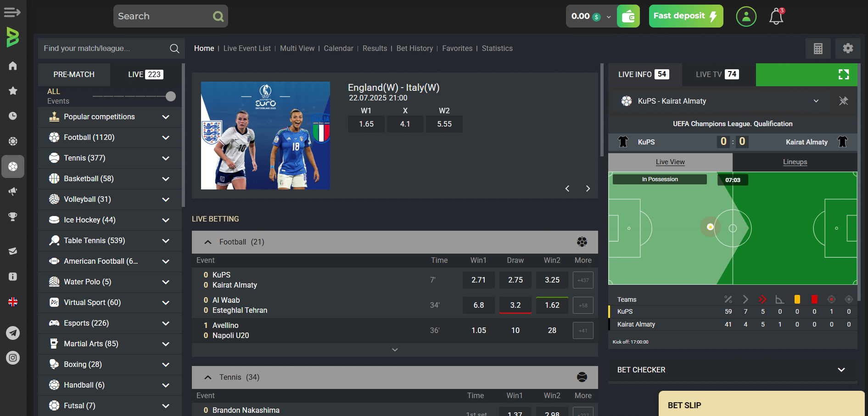Adjust the ALL Events time slider
The image size is (868, 416).
click(x=171, y=96)
